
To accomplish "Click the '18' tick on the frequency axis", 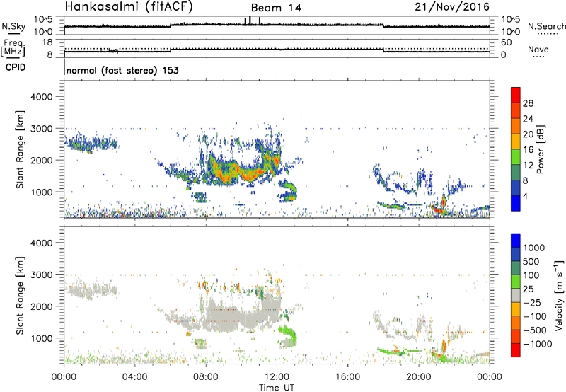I will (47, 42).
